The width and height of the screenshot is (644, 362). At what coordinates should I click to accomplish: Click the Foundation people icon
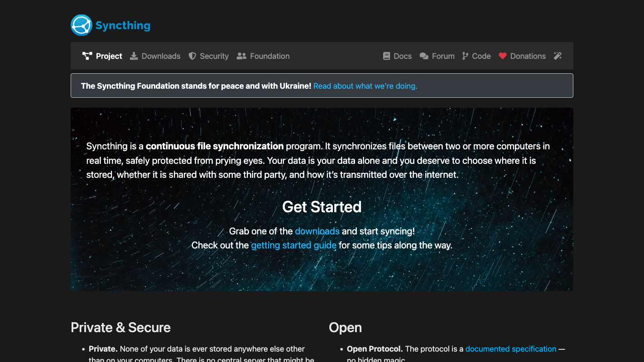pos(241,56)
